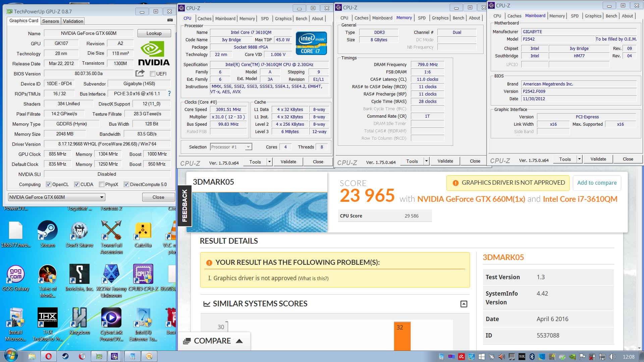Image resolution: width=644 pixels, height=362 pixels.
Task: Open the Graphics tab in CPU-Z Mainboard window
Action: click(x=593, y=16)
